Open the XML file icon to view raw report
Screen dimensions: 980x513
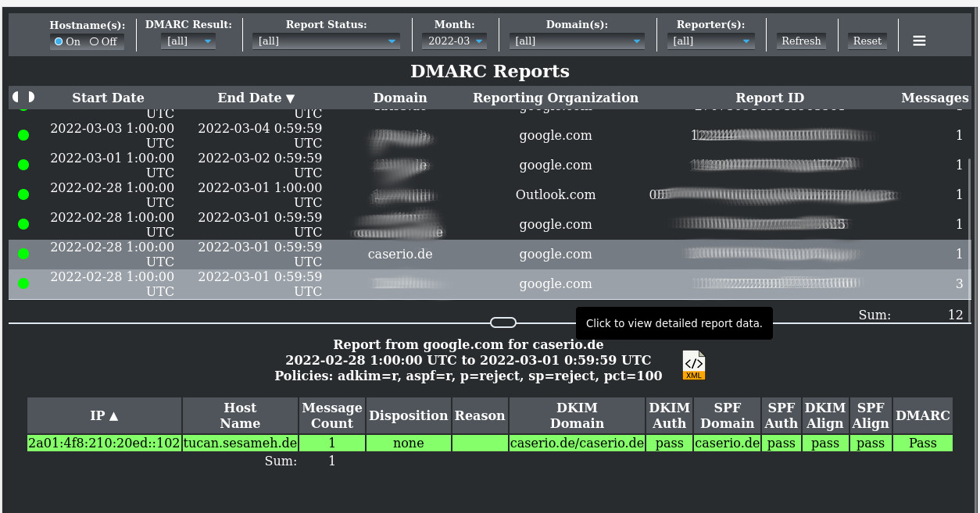coord(693,364)
